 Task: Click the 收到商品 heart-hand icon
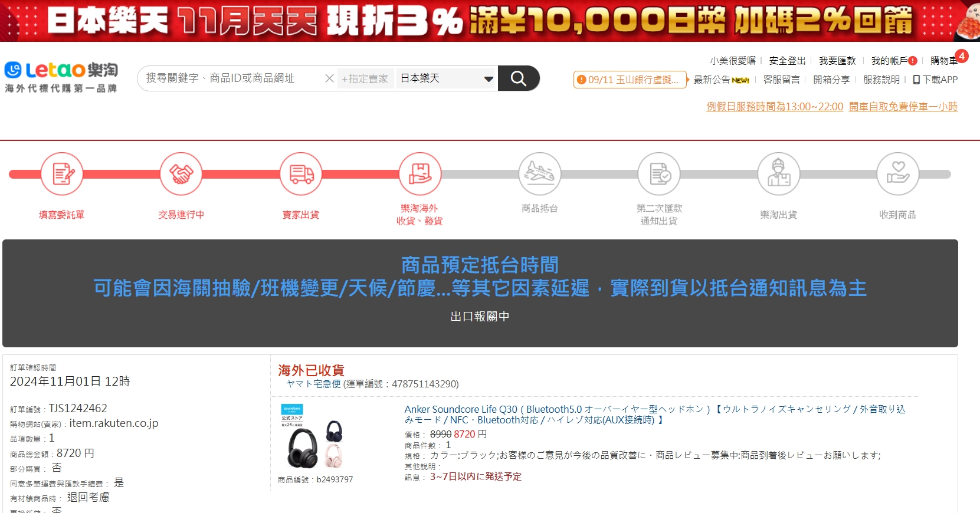pos(898,174)
